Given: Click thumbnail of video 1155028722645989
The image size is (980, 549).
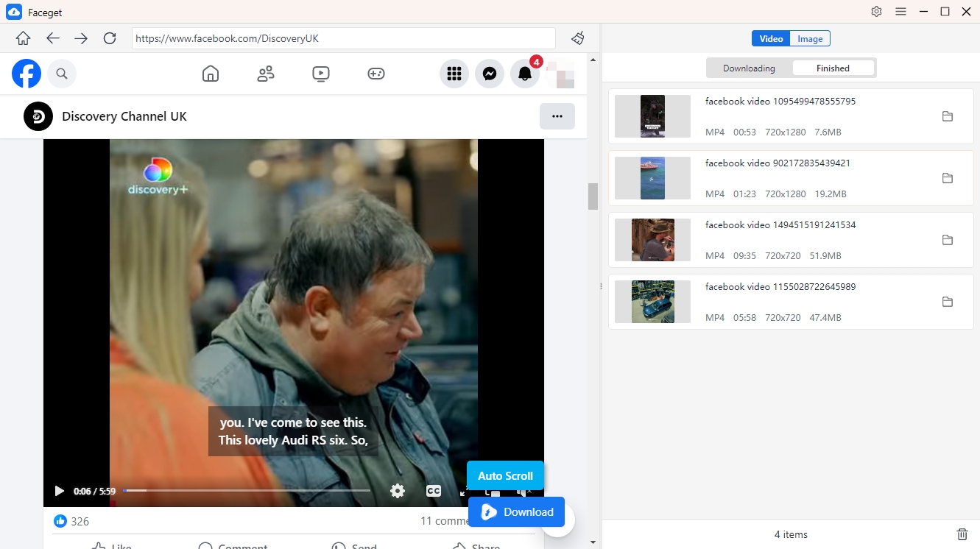Looking at the screenshot, I should tap(652, 302).
